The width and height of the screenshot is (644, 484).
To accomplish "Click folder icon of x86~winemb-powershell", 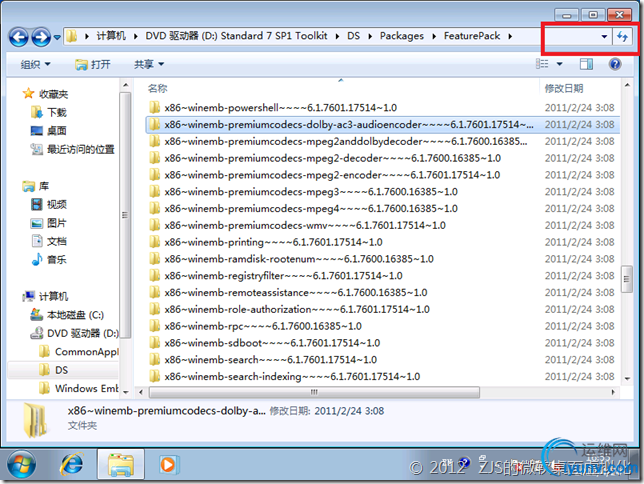I will [154, 108].
